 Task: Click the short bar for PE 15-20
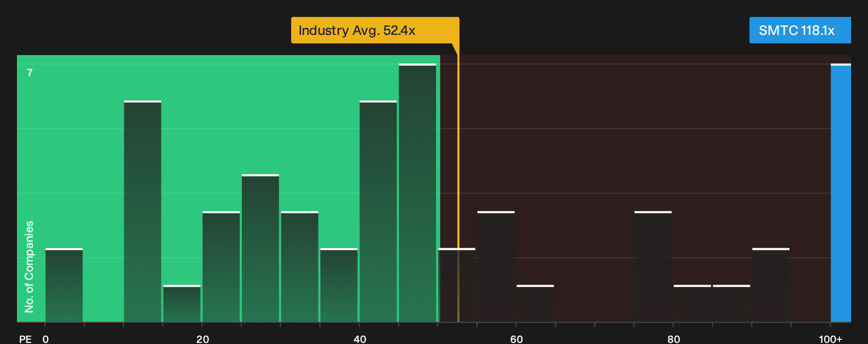182,304
